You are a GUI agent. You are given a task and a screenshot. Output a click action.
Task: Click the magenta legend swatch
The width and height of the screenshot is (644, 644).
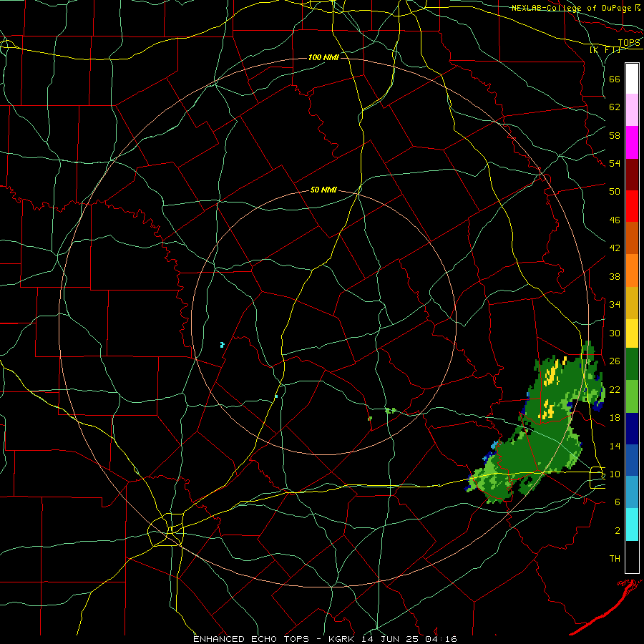[x=632, y=142]
